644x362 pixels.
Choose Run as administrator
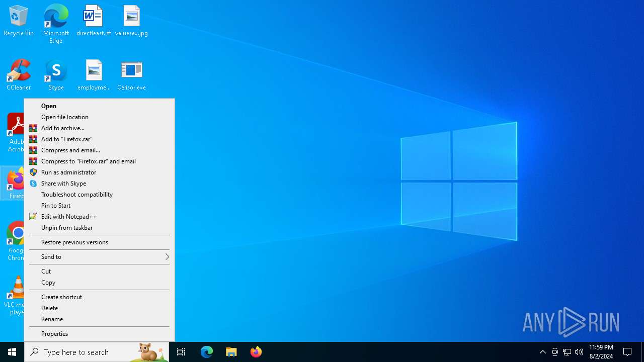point(99,172)
